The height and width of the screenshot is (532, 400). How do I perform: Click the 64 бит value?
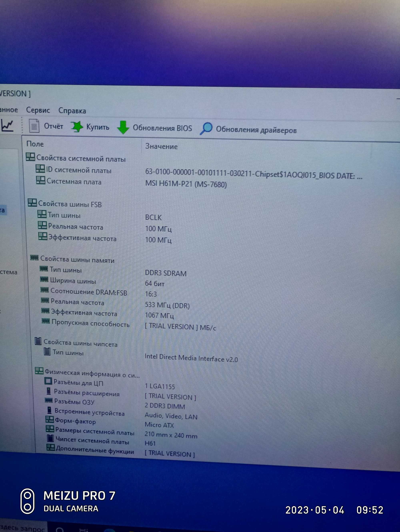[x=155, y=284]
